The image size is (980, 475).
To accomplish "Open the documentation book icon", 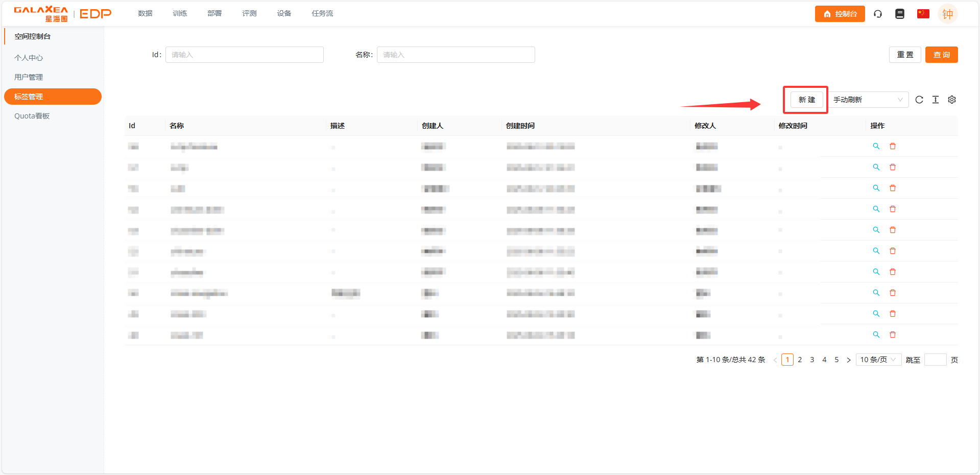I will point(900,14).
